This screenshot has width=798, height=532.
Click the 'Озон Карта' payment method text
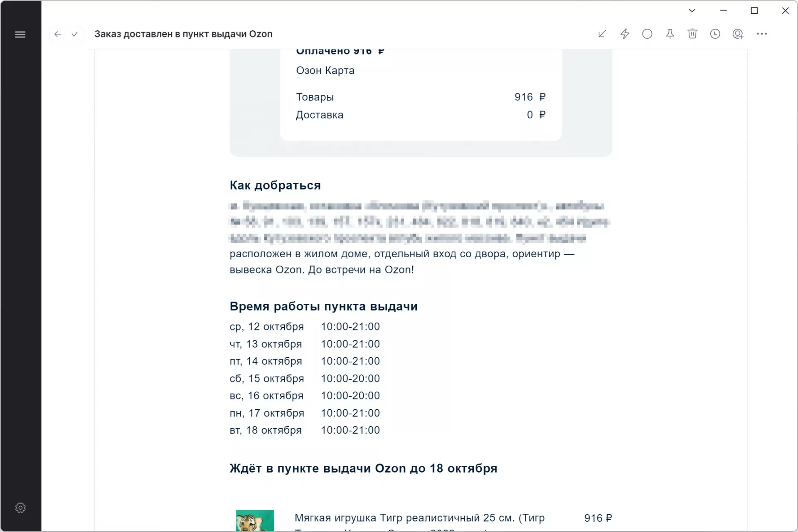325,71
